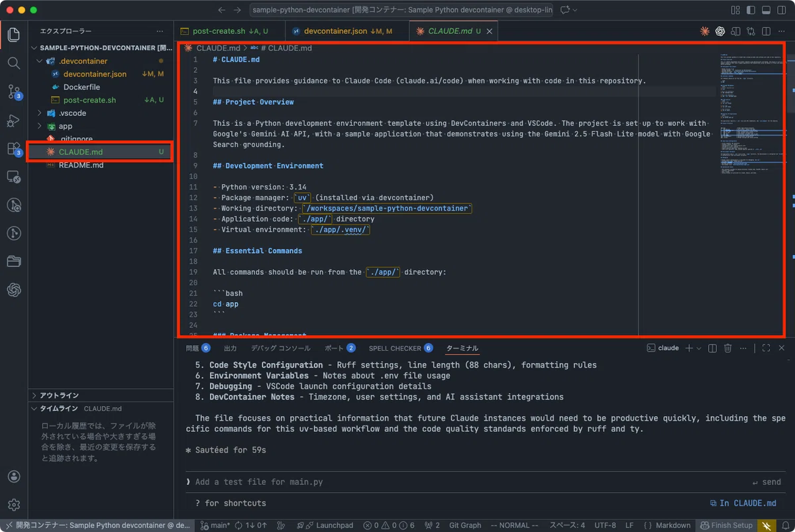The height and width of the screenshot is (532, 795).
Task: Click the command center search box
Action: click(402, 10)
